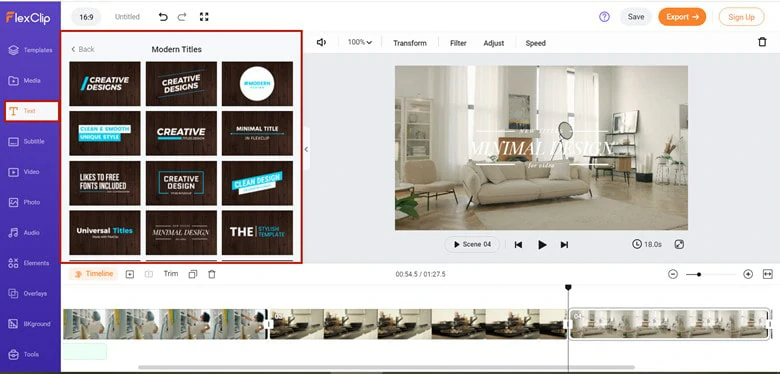
Task: Open the Elements sidebar tab
Action: 30,263
